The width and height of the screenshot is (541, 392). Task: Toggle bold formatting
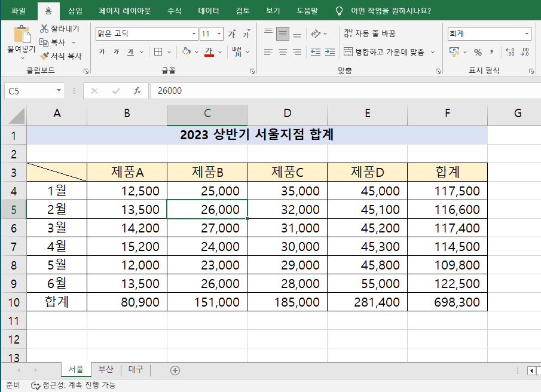pos(102,52)
